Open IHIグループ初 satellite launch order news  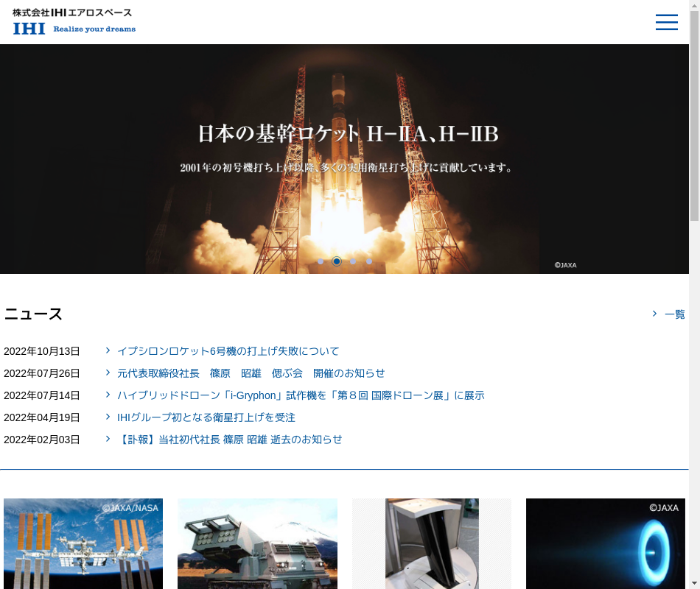[206, 417]
